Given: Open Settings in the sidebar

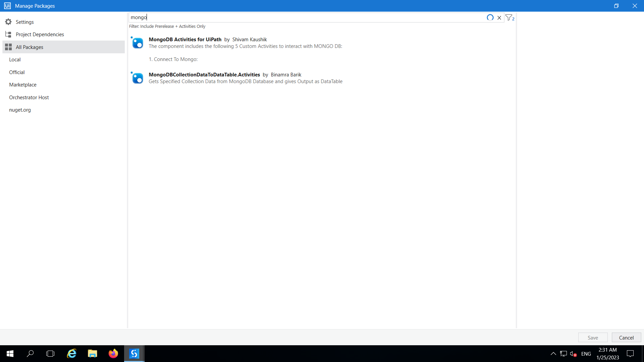Looking at the screenshot, I should (x=64, y=22).
